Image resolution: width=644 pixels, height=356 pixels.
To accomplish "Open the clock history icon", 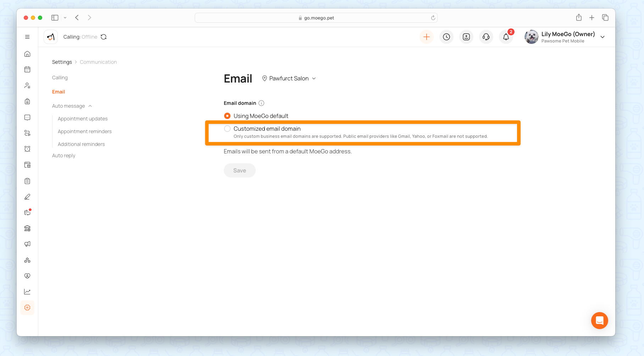I will coord(446,37).
